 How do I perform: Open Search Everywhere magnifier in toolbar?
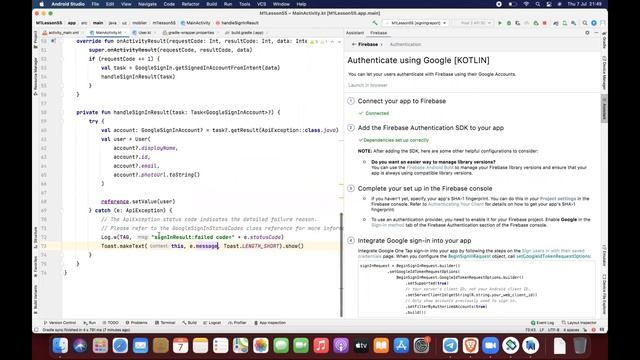pos(585,23)
